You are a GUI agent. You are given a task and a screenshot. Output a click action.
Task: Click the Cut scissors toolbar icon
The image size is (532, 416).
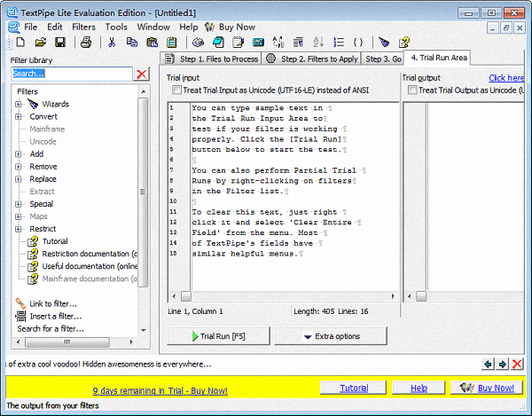tap(113, 42)
